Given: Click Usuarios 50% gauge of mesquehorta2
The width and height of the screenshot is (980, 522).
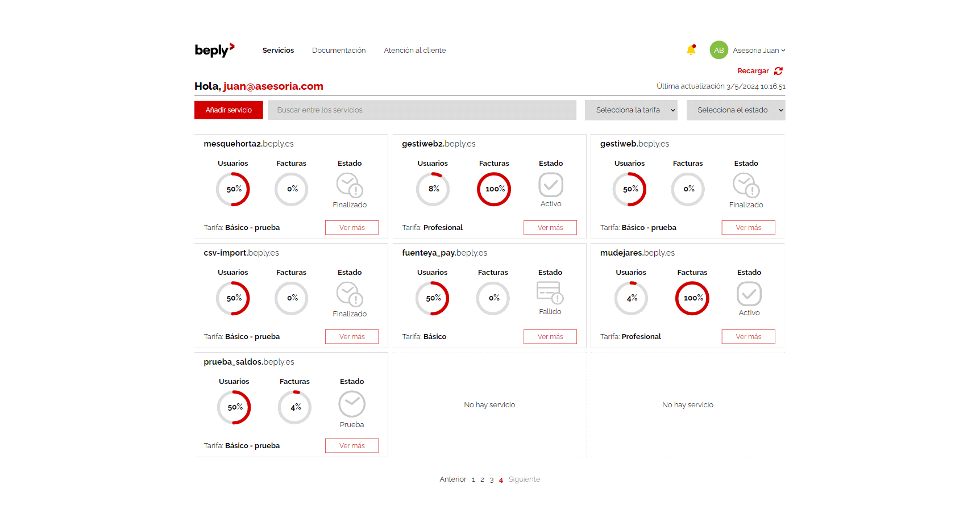Looking at the screenshot, I should (x=233, y=189).
